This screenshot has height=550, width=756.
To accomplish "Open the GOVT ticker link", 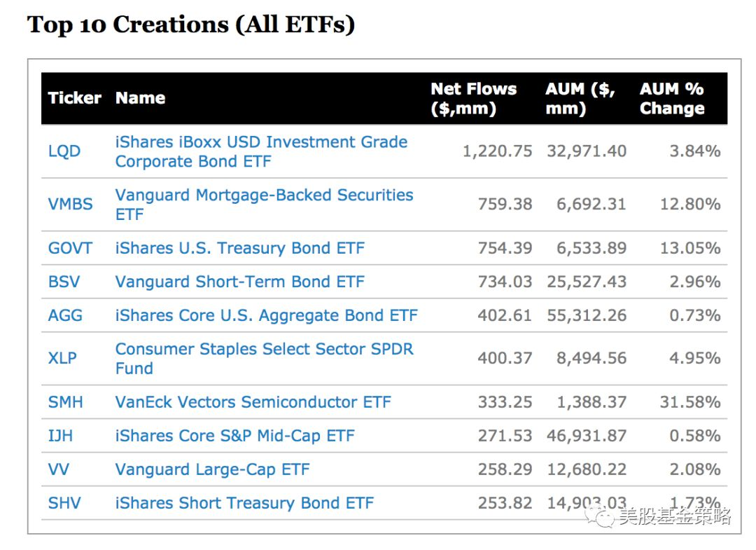I will coord(70,248).
